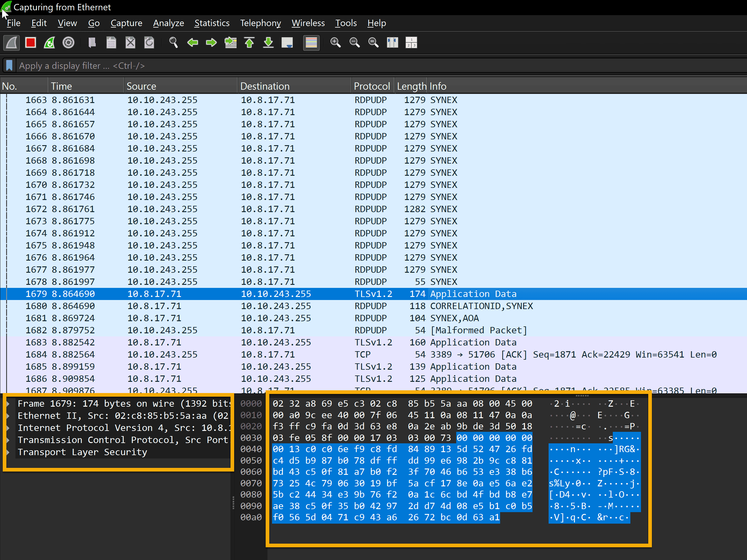Viewport: 747px width, 560px height.
Task: Open the Statistics menu
Action: coord(212,23)
